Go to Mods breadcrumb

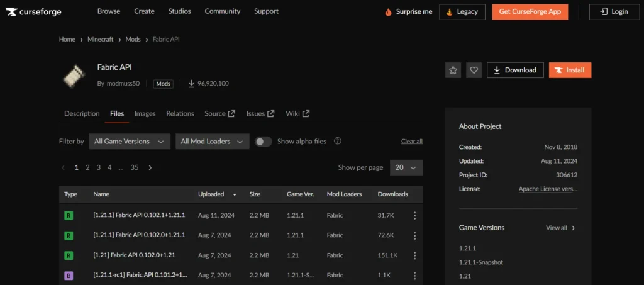pos(133,40)
